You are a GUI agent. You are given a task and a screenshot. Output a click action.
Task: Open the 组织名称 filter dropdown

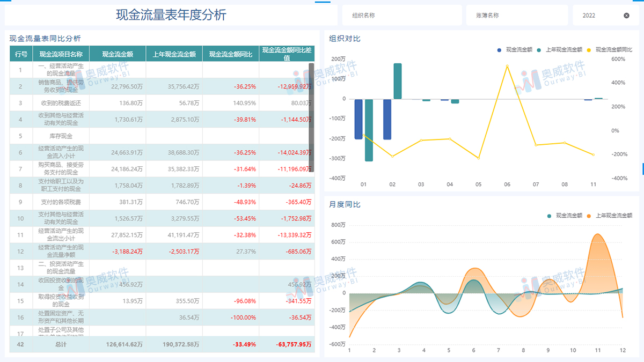click(x=401, y=14)
